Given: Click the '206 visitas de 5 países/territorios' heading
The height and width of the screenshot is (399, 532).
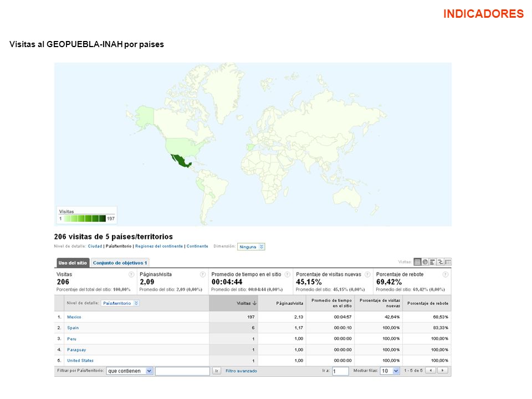Looking at the screenshot, I should pos(113,237).
